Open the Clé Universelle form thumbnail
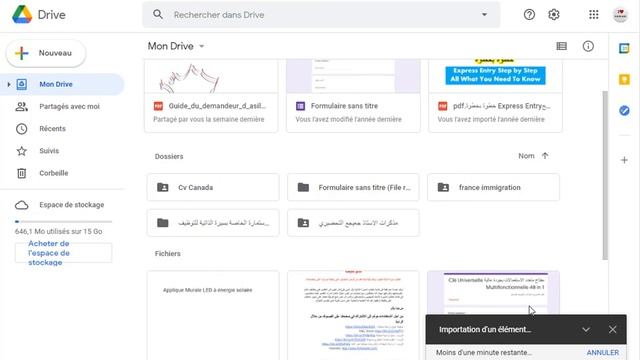The height and width of the screenshot is (360, 640). (x=493, y=292)
